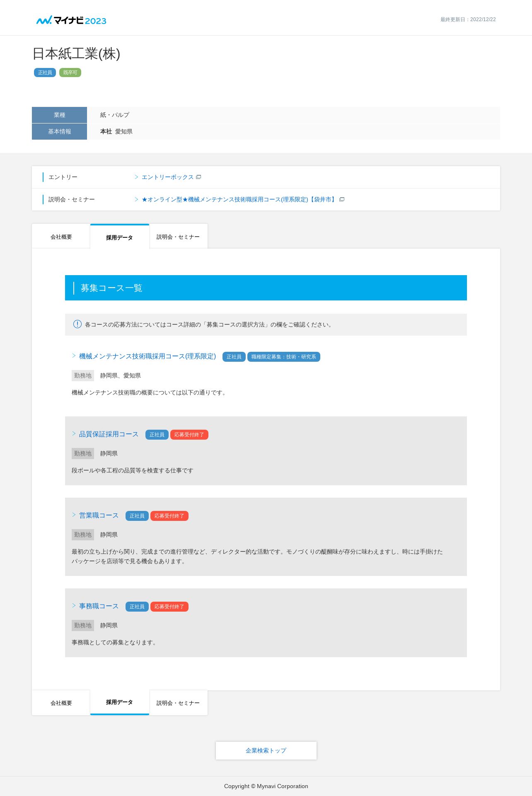Open the エントリーボックス link
532x796 pixels.
click(167, 177)
